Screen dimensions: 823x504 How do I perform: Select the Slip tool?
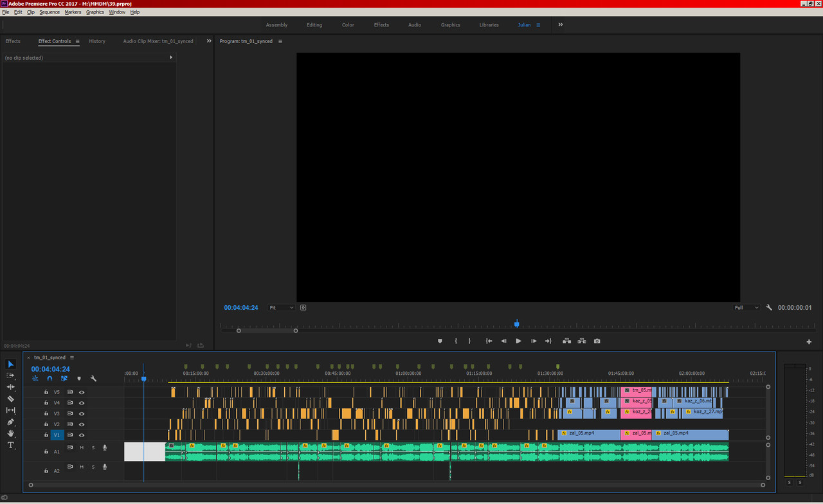coord(10,410)
